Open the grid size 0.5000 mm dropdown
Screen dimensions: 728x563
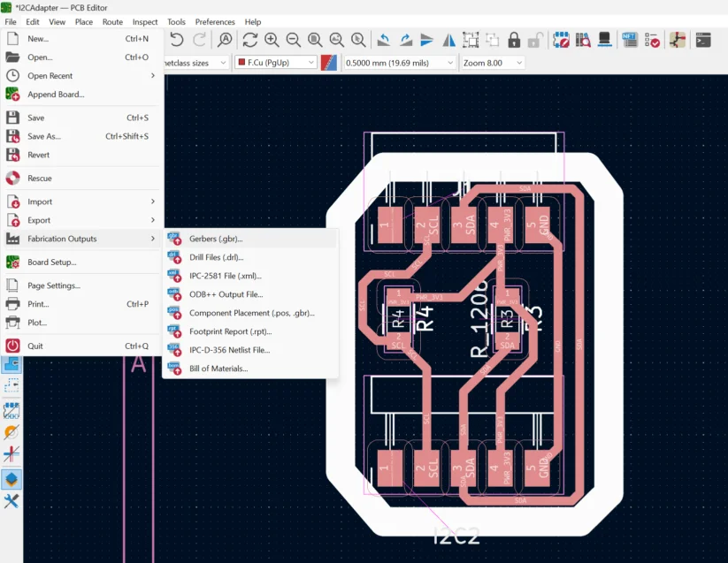click(x=399, y=63)
